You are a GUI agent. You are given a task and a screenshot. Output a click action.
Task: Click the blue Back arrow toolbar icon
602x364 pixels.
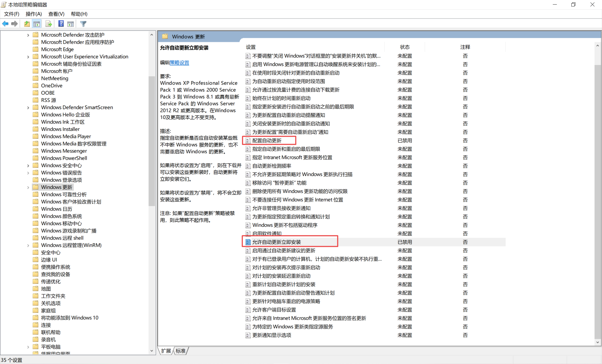pyautogui.click(x=5, y=24)
